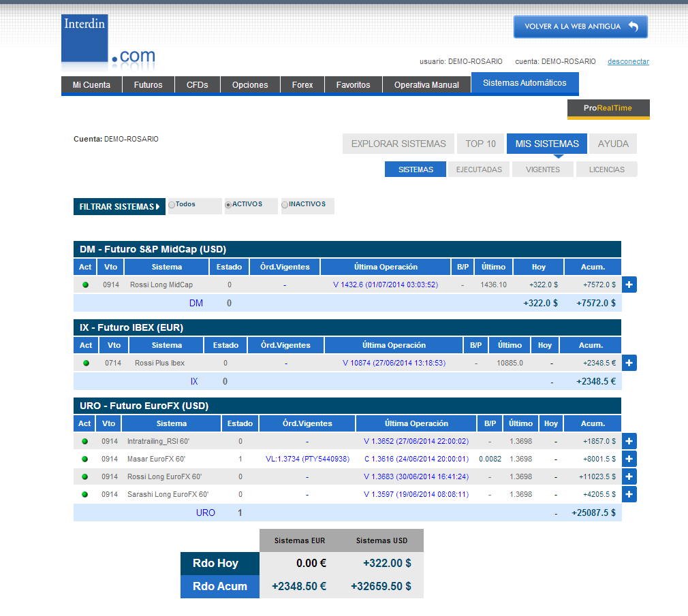The image size is (688, 616).
Task: Toggle green active dot for Masar EuroFX 60'
Action: pyautogui.click(x=84, y=459)
